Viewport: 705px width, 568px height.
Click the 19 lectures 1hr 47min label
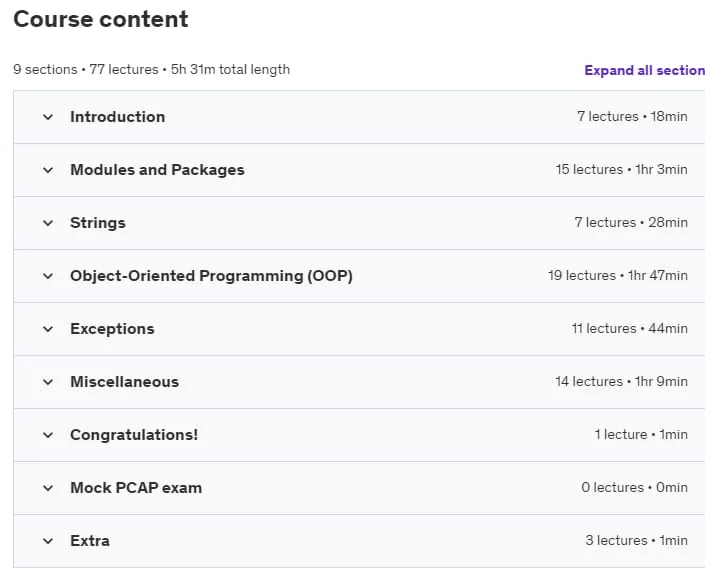tap(618, 275)
